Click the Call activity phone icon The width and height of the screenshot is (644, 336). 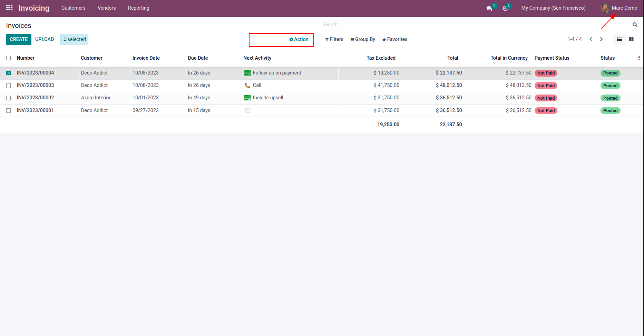click(x=247, y=85)
